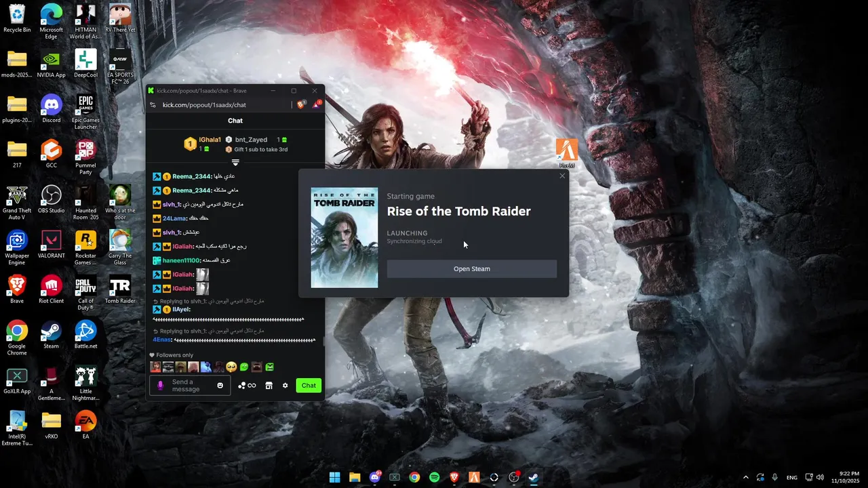Open the Windows Start menu
This screenshot has width=868, height=488.
[x=334, y=477]
